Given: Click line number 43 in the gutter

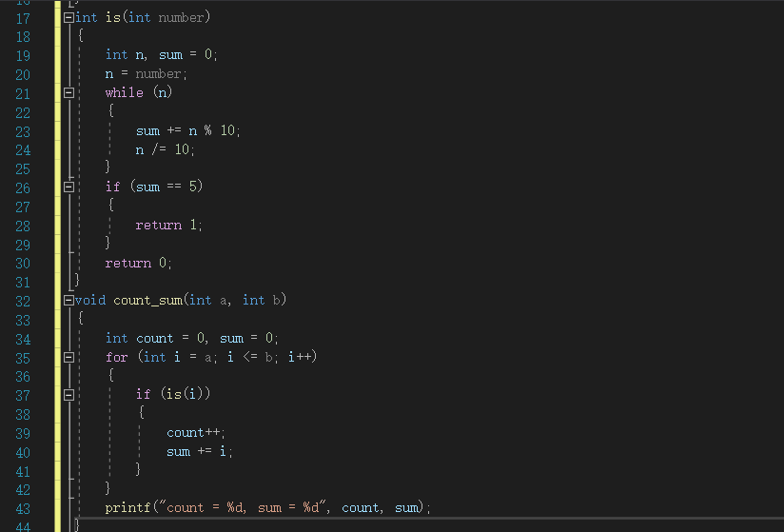Looking at the screenshot, I should 23,509.
